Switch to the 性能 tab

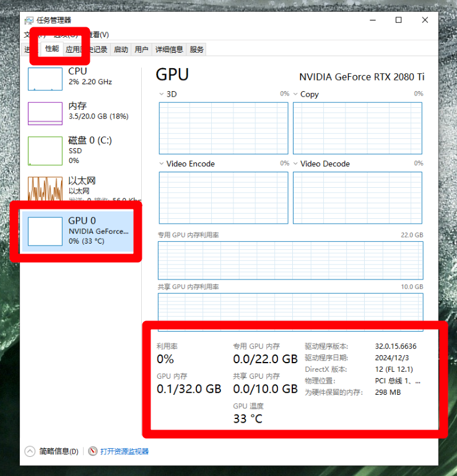click(x=52, y=49)
